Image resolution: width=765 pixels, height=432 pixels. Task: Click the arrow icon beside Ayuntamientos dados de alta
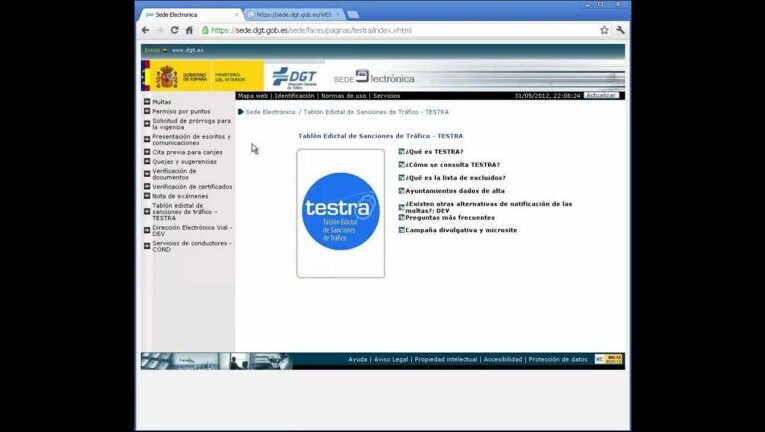point(402,191)
